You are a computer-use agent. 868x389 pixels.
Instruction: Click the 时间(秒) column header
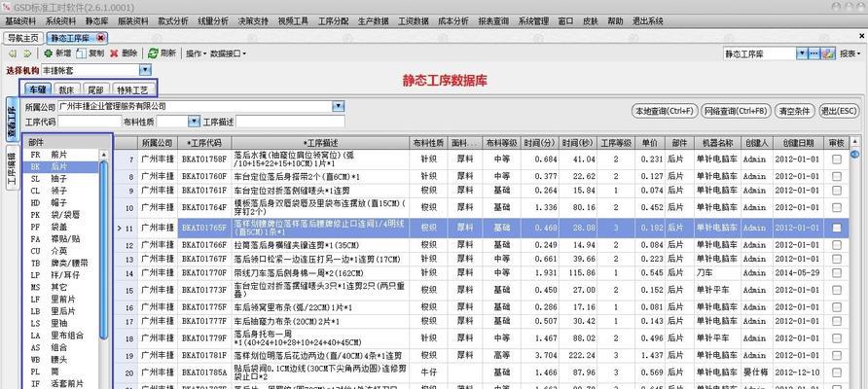[578, 142]
